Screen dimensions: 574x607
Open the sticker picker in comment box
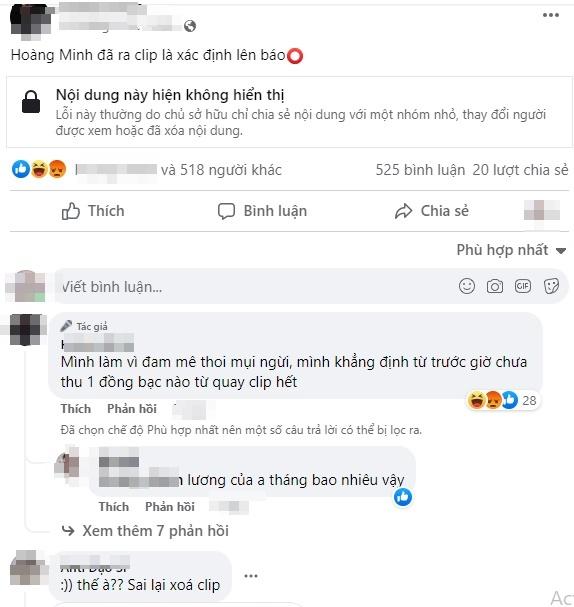(551, 286)
